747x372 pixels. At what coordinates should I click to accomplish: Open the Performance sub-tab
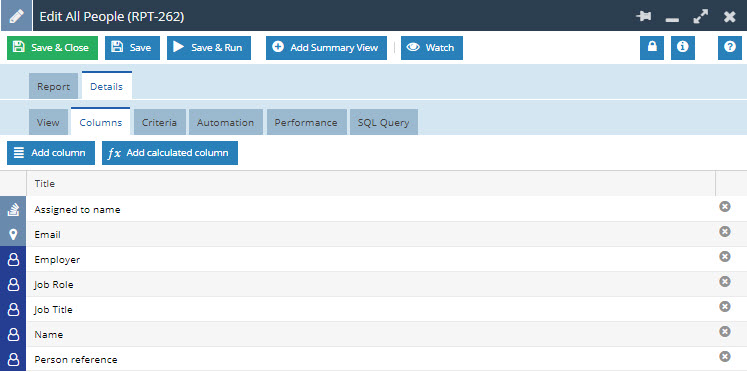point(306,122)
